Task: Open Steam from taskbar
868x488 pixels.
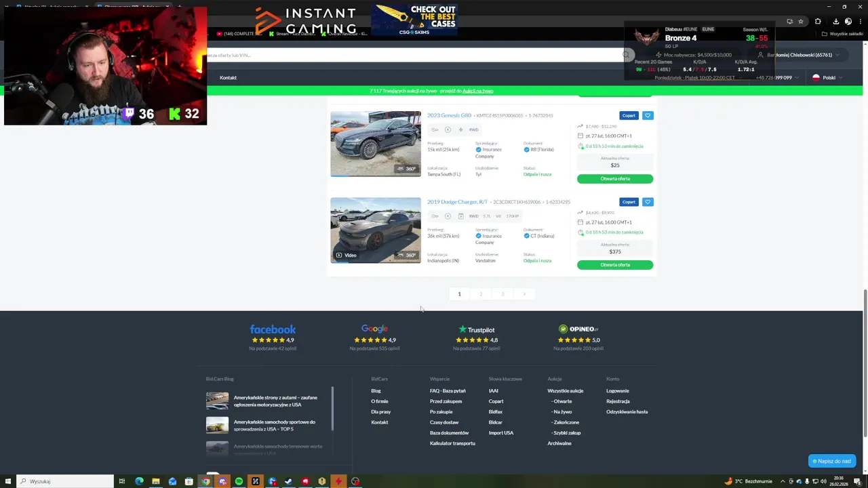Action: [x=288, y=481]
